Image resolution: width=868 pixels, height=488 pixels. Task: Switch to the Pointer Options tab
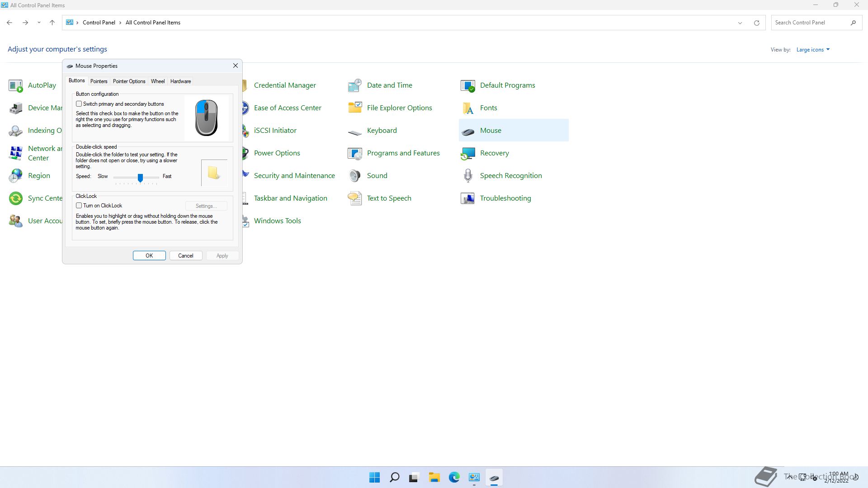pyautogui.click(x=129, y=81)
